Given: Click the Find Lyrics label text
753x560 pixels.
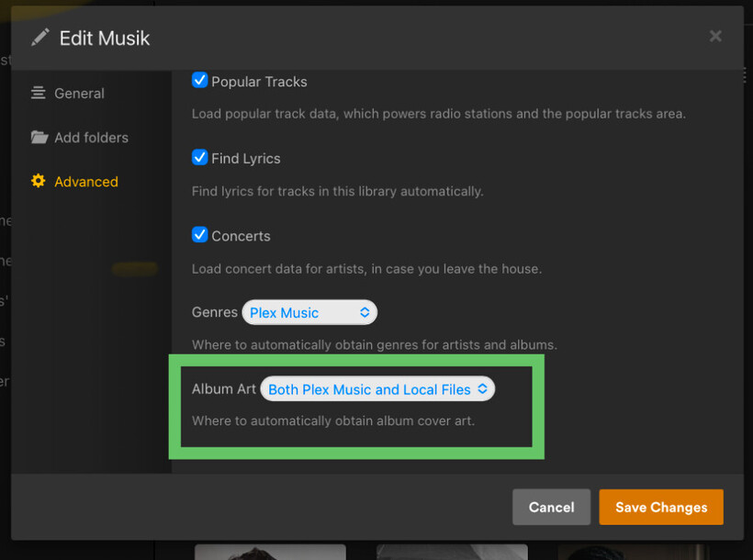Looking at the screenshot, I should [x=245, y=159].
